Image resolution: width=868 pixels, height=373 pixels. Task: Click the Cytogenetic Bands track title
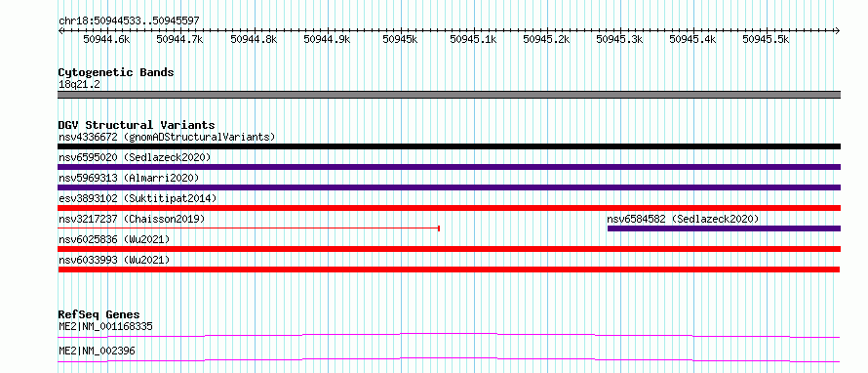click(x=116, y=72)
